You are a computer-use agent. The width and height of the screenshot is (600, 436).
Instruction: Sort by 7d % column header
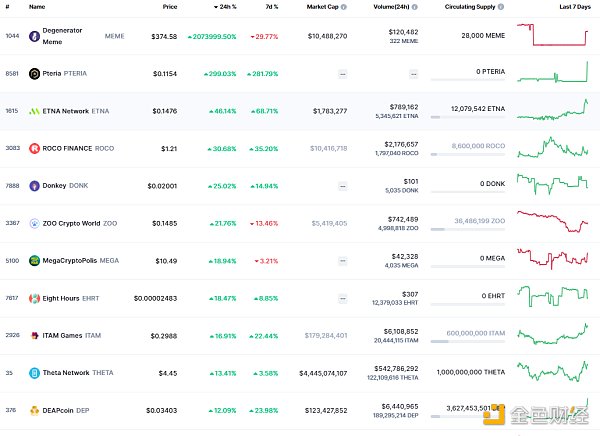271,7
